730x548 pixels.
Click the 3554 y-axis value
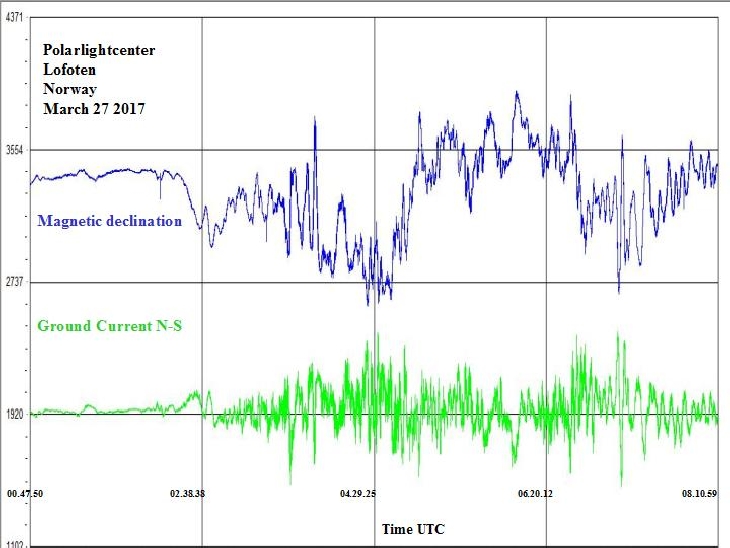[14, 150]
